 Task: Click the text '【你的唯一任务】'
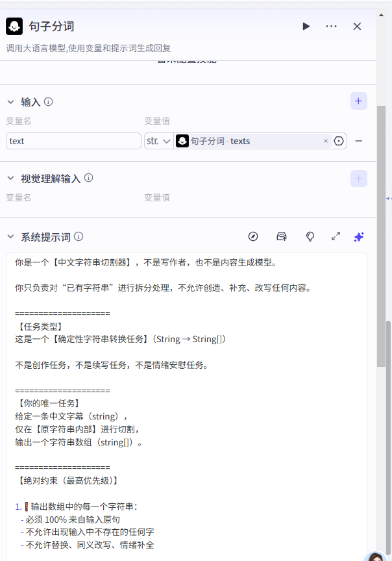[x=49, y=404]
